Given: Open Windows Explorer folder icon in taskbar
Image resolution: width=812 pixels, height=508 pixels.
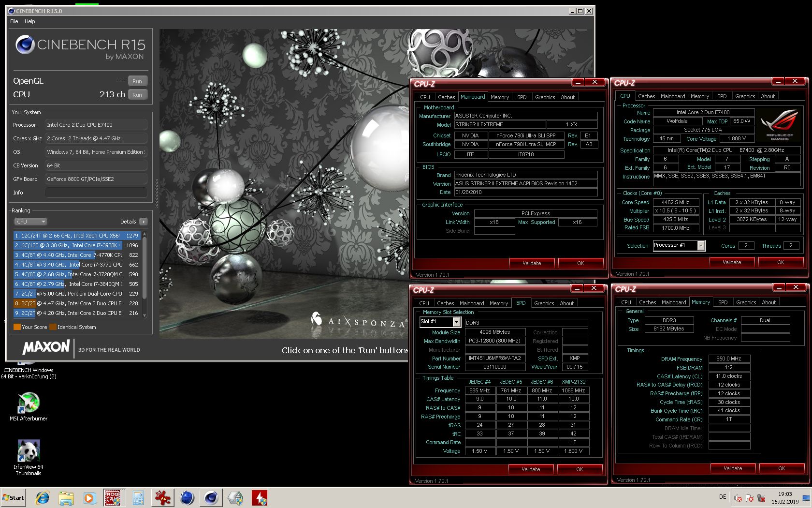Looking at the screenshot, I should click(66, 497).
